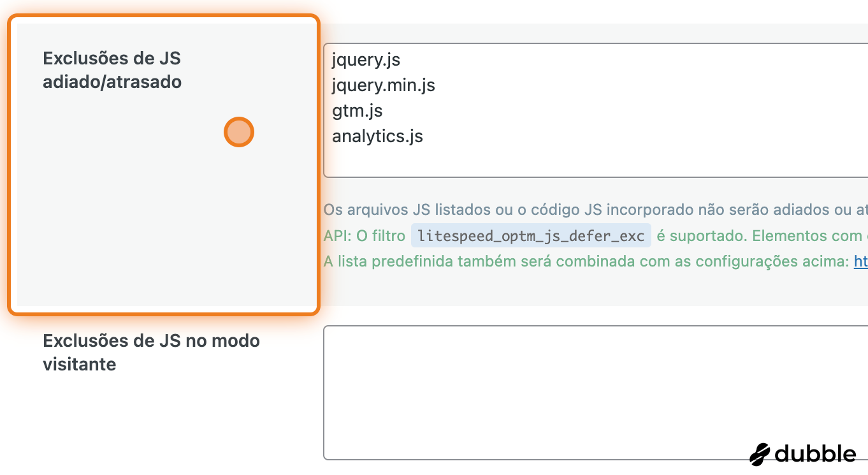Image resolution: width=868 pixels, height=475 pixels.
Task: Open the predefined list link
Action: [x=860, y=261]
